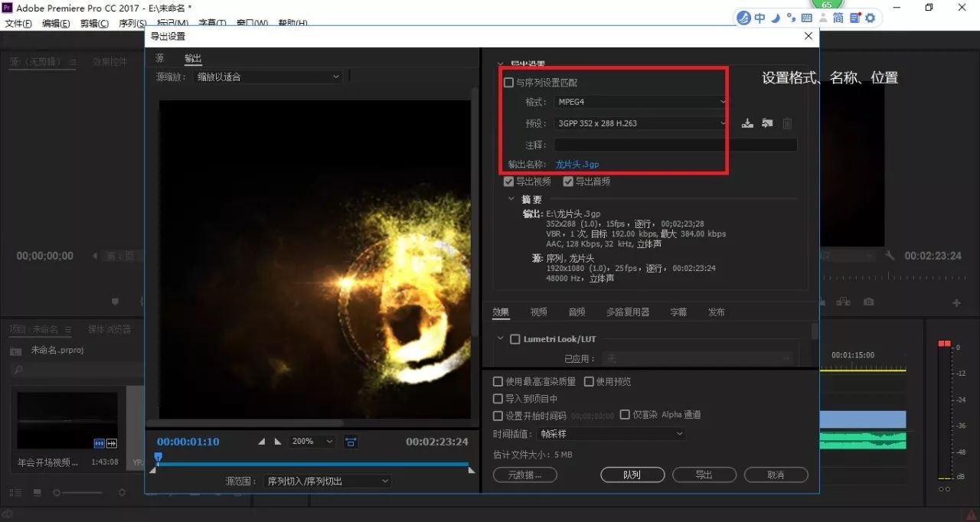Click the 队列 button

[x=632, y=475]
